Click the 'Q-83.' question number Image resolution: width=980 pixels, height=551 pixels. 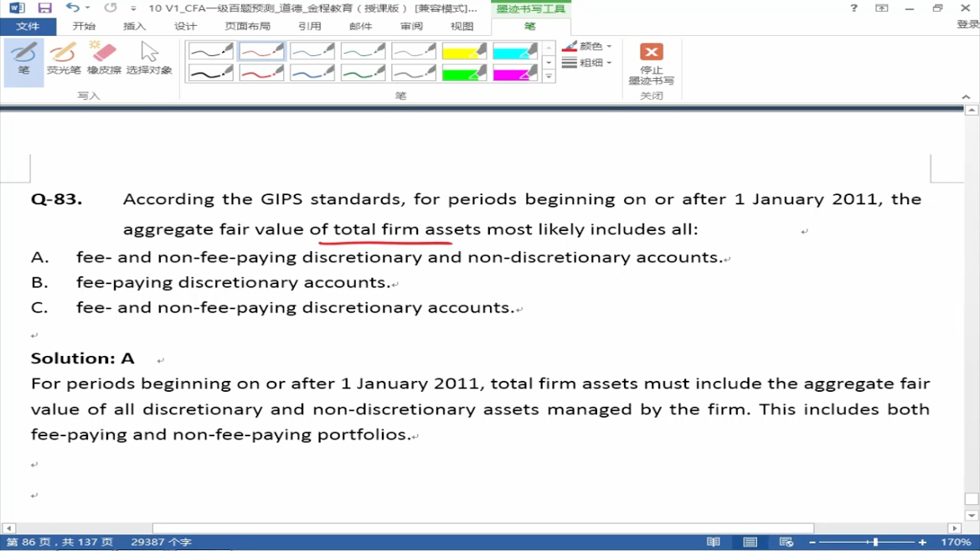click(x=56, y=199)
